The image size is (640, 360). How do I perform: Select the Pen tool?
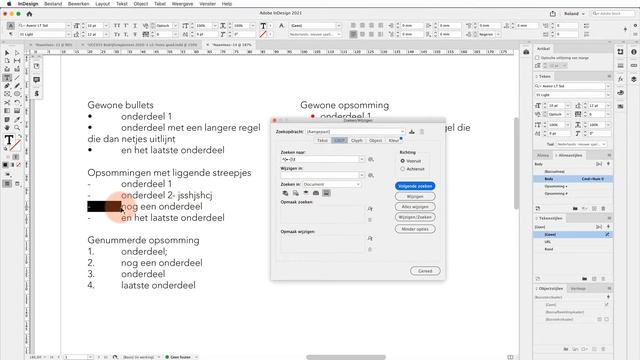[7, 86]
